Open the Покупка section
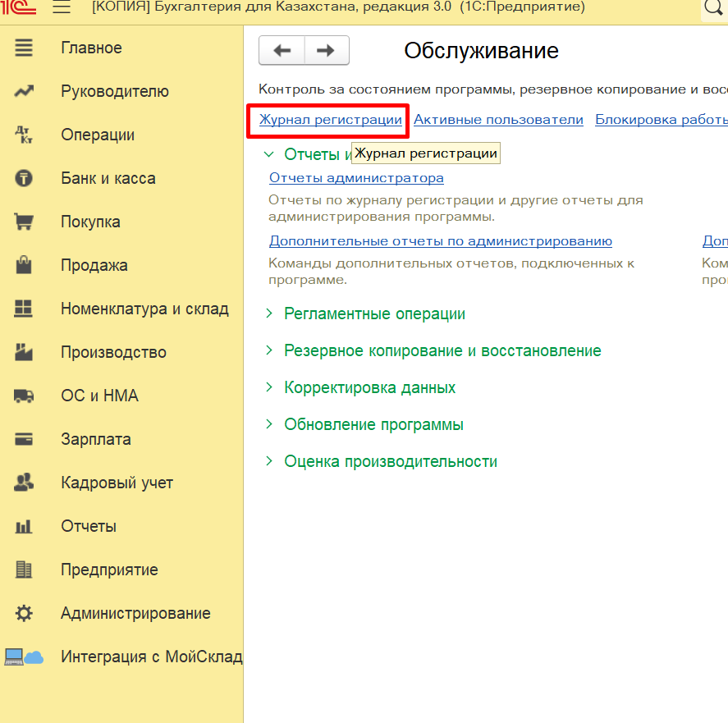728x723 pixels. coord(90,222)
